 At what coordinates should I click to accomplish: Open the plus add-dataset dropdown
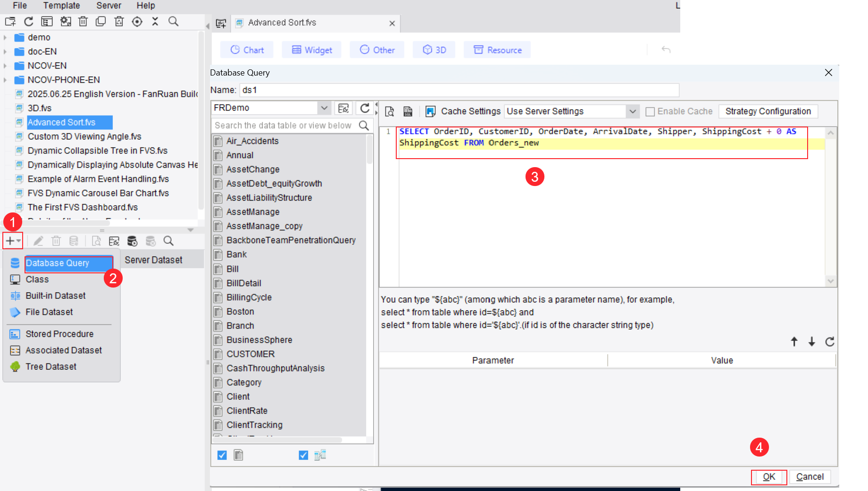13,241
